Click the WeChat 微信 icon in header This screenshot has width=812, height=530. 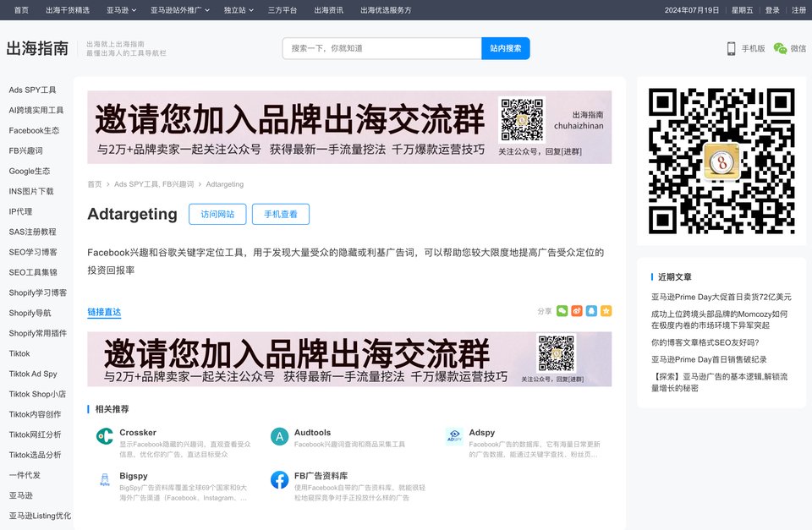pos(780,48)
